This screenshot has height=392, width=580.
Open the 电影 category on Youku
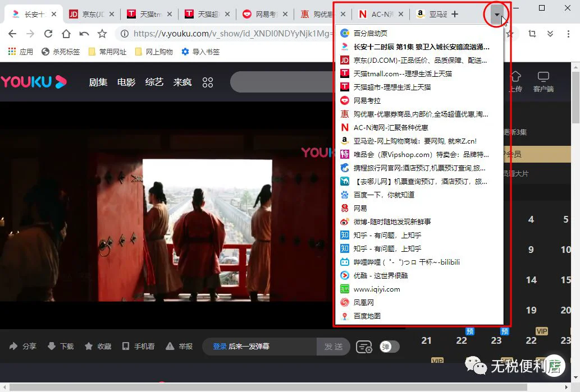126,82
